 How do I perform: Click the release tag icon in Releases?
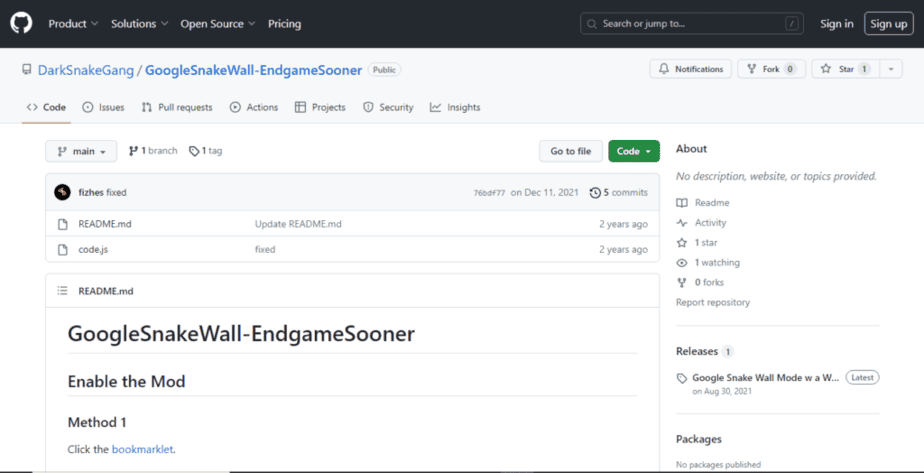point(682,378)
